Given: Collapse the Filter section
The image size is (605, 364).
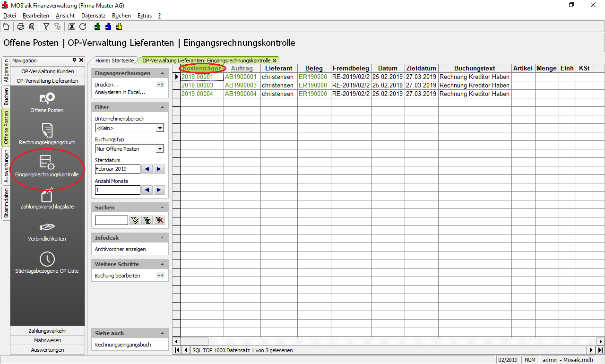Looking at the screenshot, I should coord(163,108).
